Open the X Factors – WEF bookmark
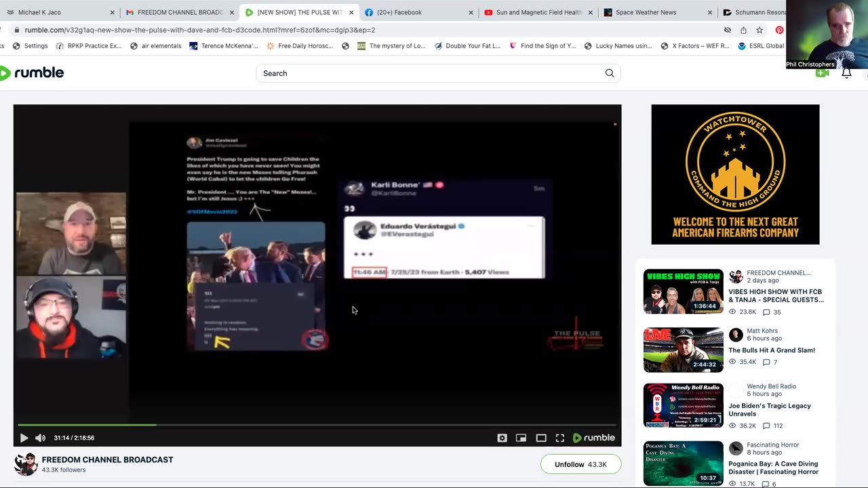Screen dimensions: 868x488 694,46
